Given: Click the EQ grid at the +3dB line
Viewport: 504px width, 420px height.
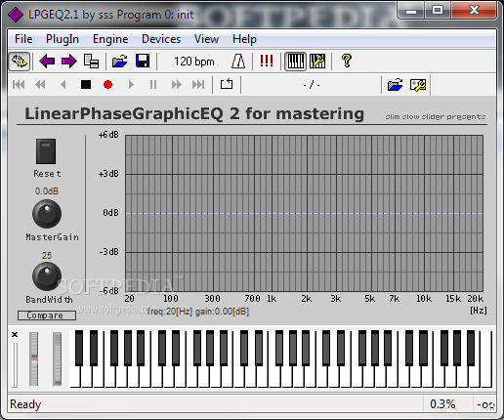Looking at the screenshot, I should (x=304, y=174).
